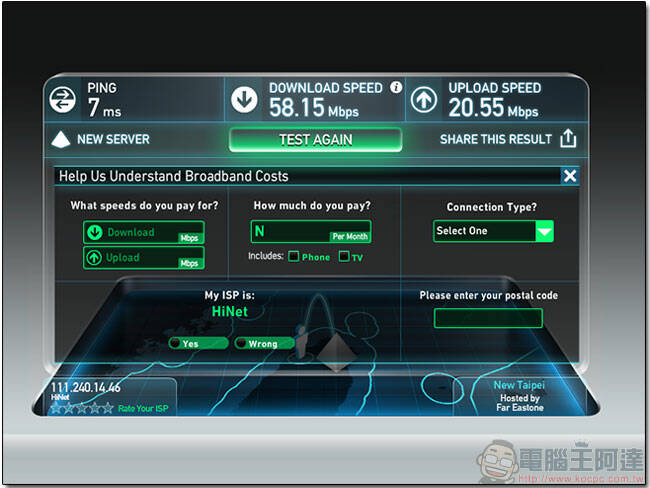Rate your ISP with the stars
Viewport: 650px width, 488px height.
click(82, 408)
